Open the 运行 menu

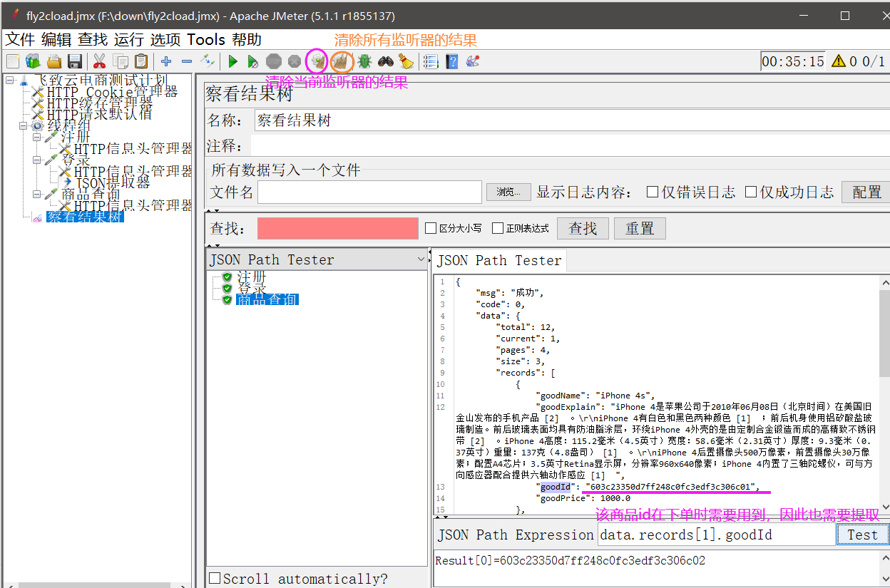click(x=129, y=40)
